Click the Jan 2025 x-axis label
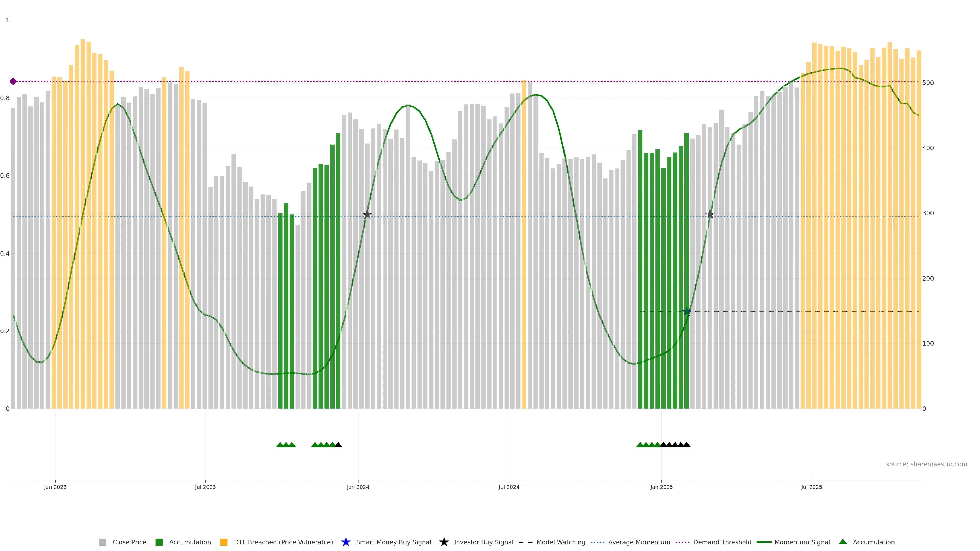The image size is (980, 551). click(661, 487)
